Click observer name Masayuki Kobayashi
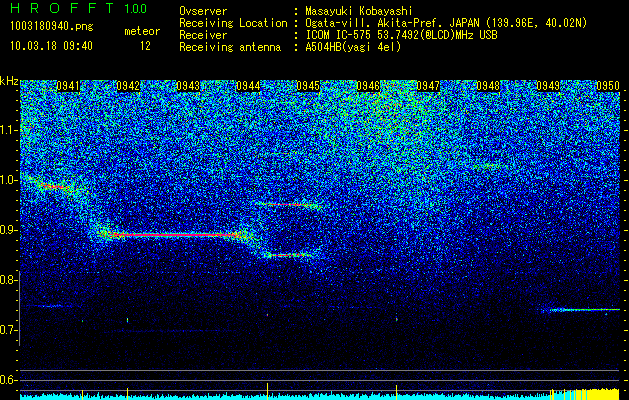The width and height of the screenshot is (629, 400). (x=359, y=11)
